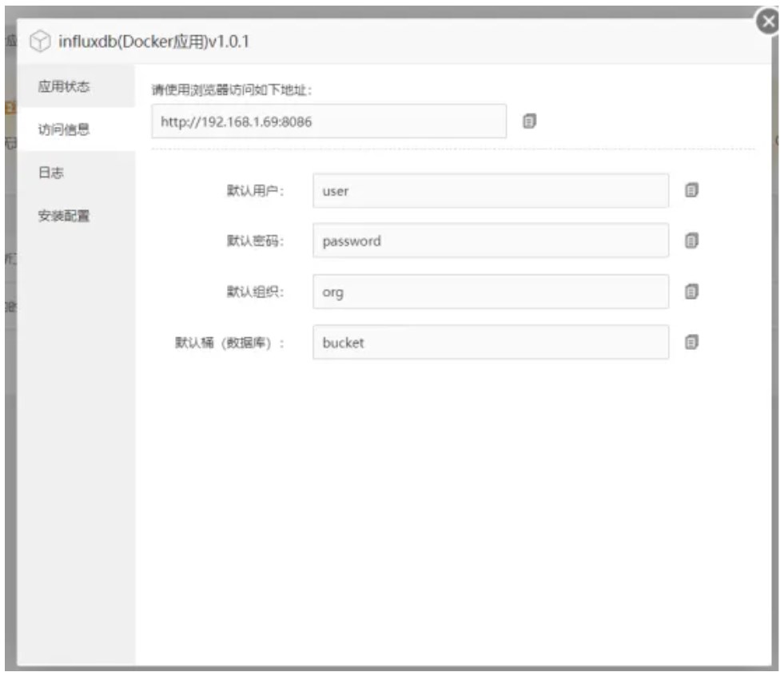Click the 默认用户 label
784x676 pixels.
(256, 190)
